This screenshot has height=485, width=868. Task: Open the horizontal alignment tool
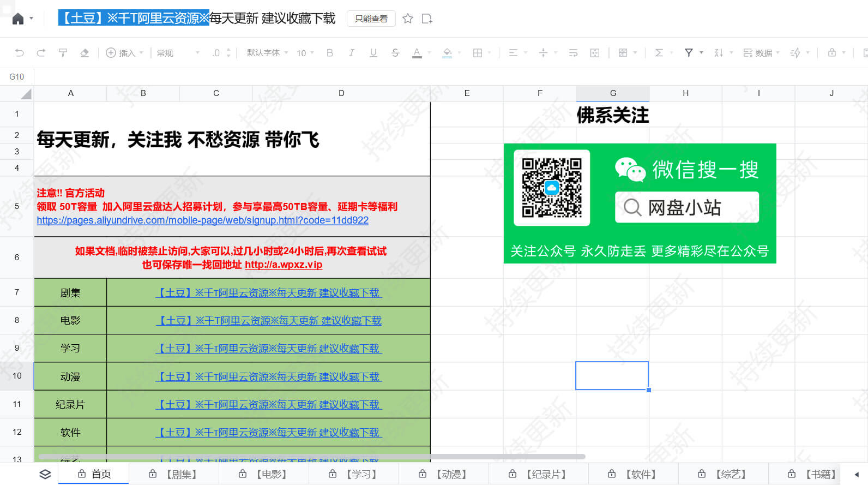513,53
